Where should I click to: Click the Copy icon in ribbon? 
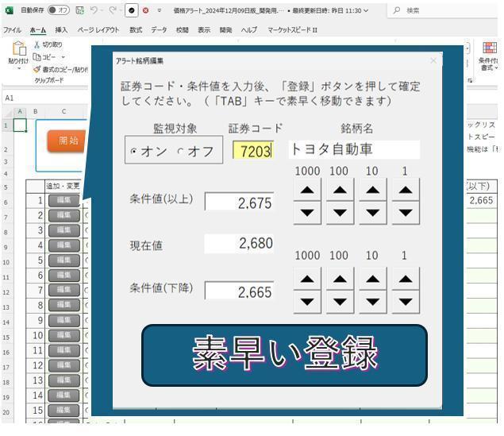coord(37,57)
